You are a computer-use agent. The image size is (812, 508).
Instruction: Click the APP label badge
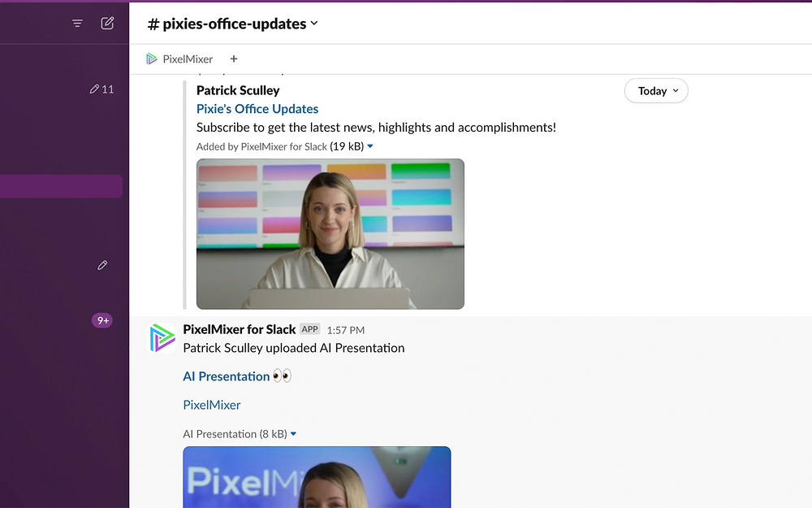tap(309, 329)
